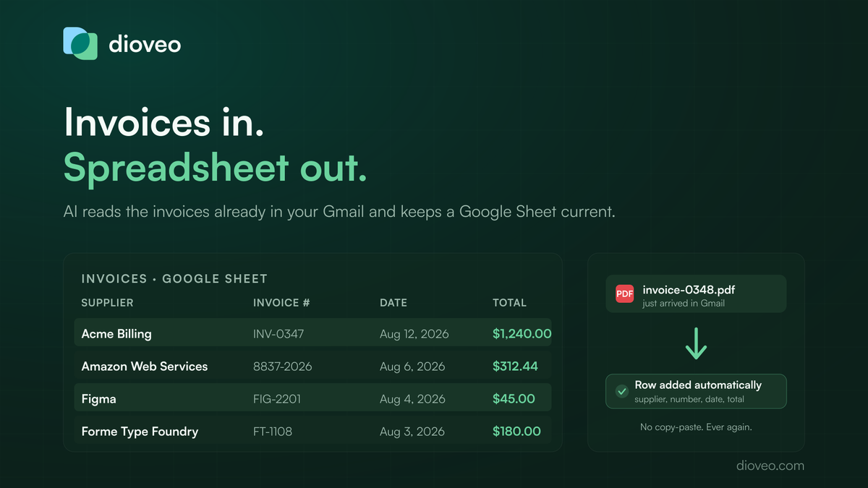Open the dioveo.com link
868x488 pixels.
tap(770, 466)
